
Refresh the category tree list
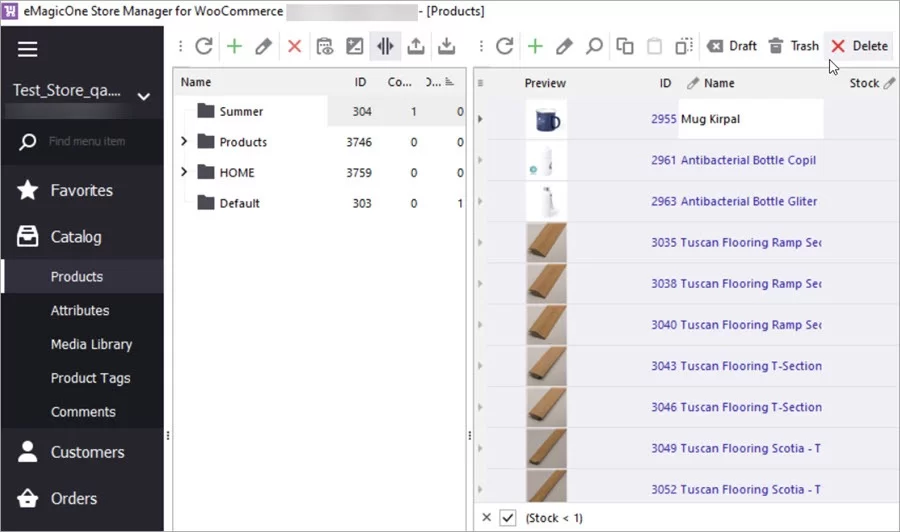[204, 46]
